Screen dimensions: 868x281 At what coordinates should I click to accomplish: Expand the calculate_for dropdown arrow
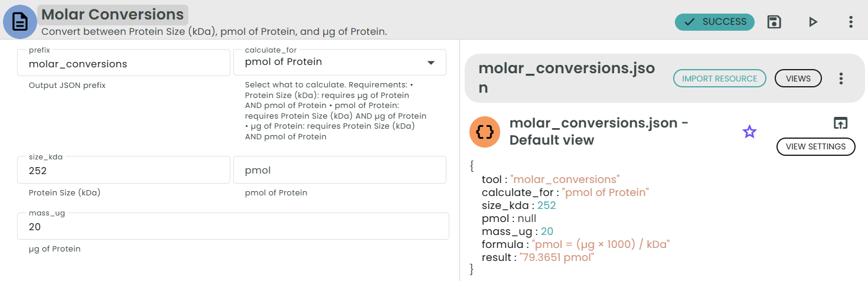click(x=430, y=63)
